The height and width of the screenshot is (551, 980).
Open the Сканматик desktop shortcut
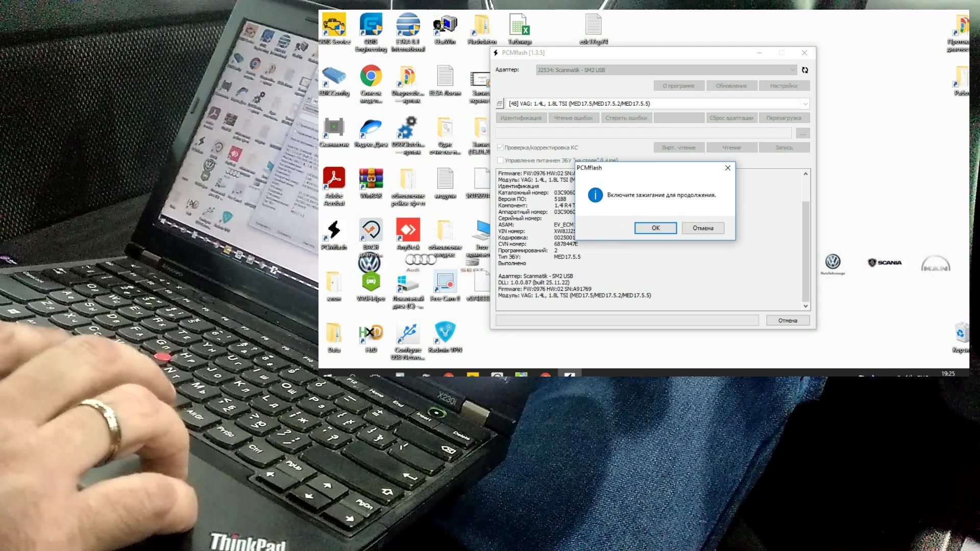[x=334, y=131]
